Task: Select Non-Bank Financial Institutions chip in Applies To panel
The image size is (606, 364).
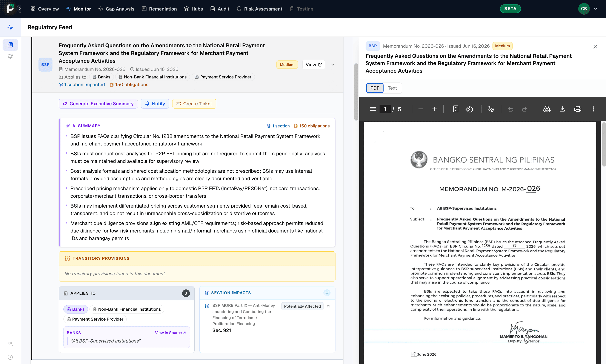Action: pos(127,309)
